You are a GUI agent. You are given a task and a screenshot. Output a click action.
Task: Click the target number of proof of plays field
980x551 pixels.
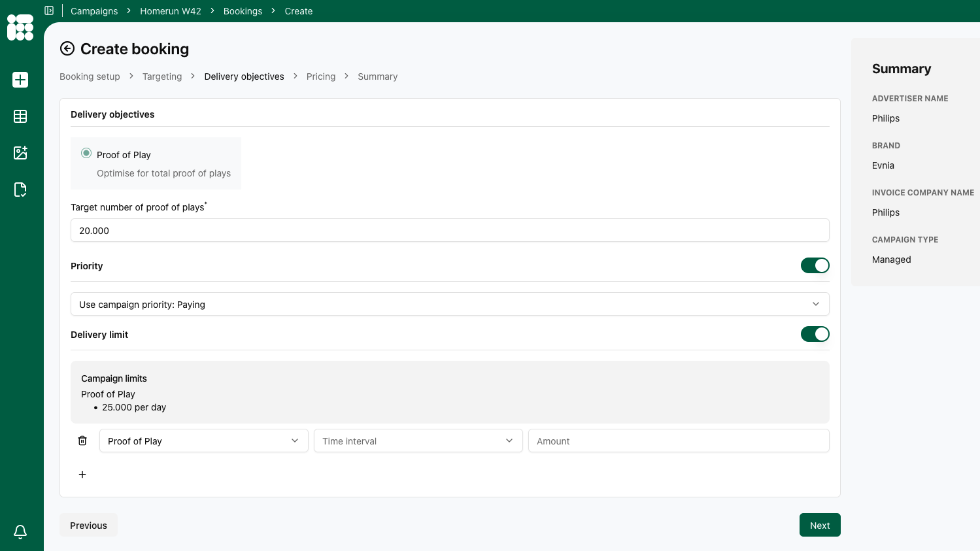pyautogui.click(x=450, y=230)
